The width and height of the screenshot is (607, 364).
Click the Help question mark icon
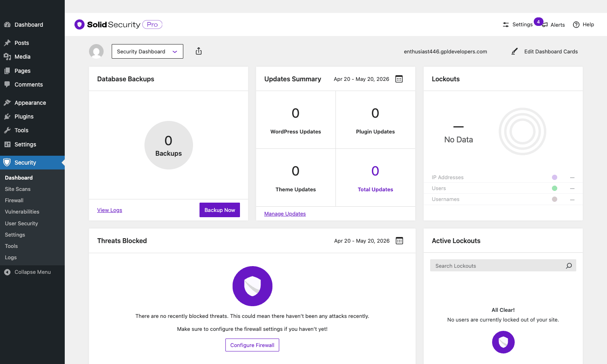click(576, 25)
